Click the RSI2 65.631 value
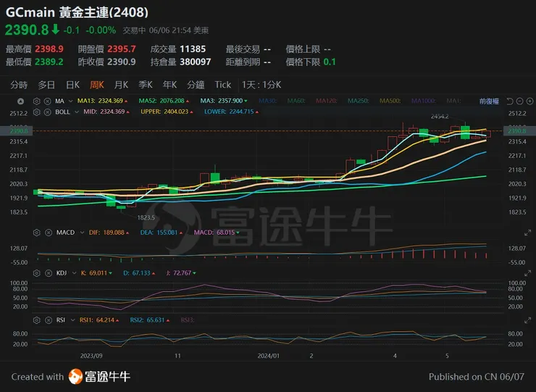Image resolution: width=536 pixels, height=392 pixels. (x=150, y=320)
